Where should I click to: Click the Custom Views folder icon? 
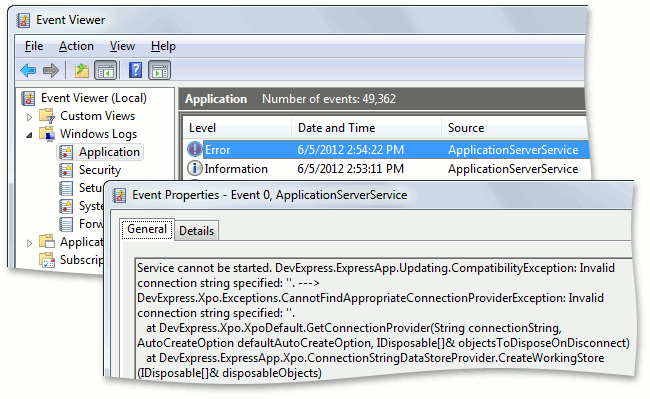(x=47, y=116)
